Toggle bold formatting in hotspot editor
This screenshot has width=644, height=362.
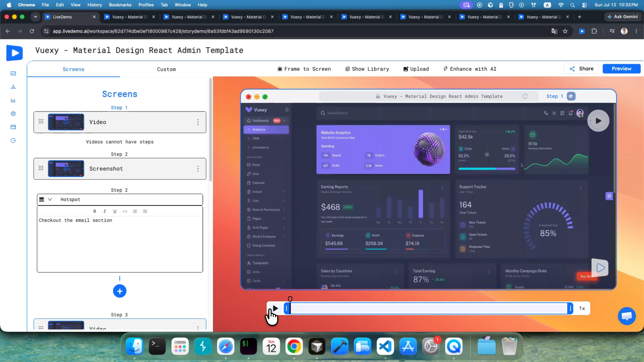(x=95, y=211)
